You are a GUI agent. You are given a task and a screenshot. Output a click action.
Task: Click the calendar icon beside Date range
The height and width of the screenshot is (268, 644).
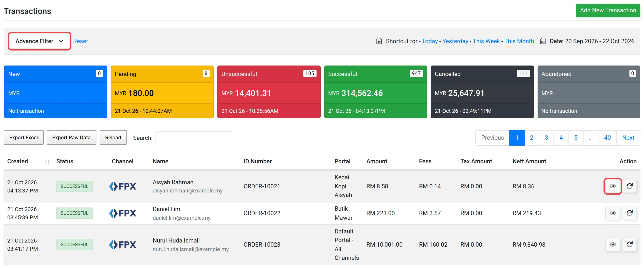click(543, 41)
